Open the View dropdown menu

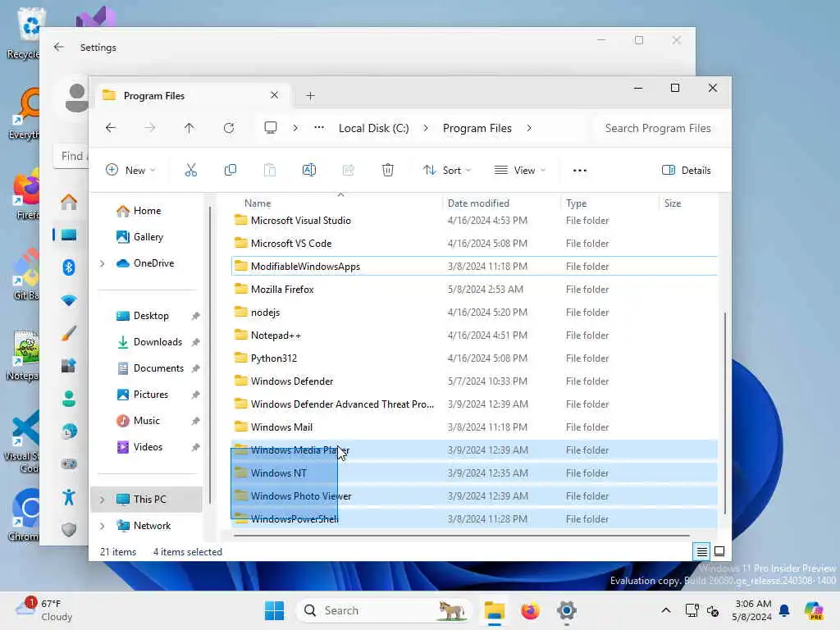[x=519, y=171]
